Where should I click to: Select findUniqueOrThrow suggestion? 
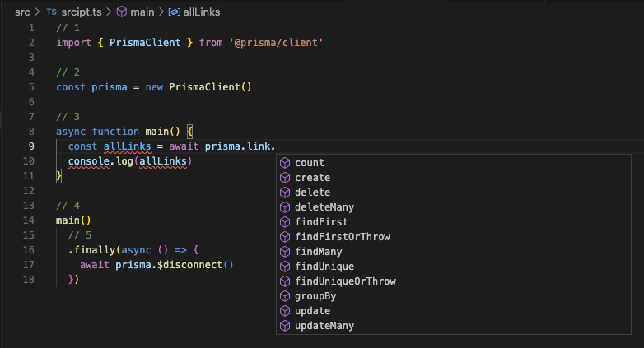tap(345, 281)
